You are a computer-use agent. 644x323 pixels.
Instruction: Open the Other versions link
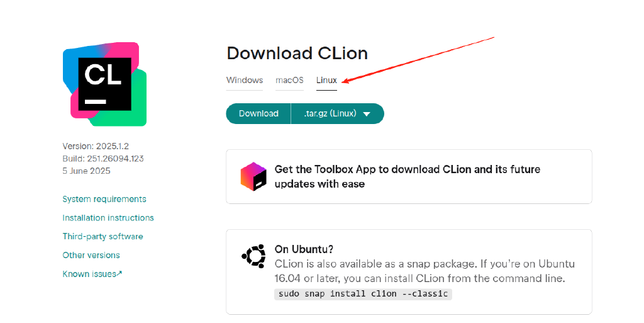tap(91, 255)
